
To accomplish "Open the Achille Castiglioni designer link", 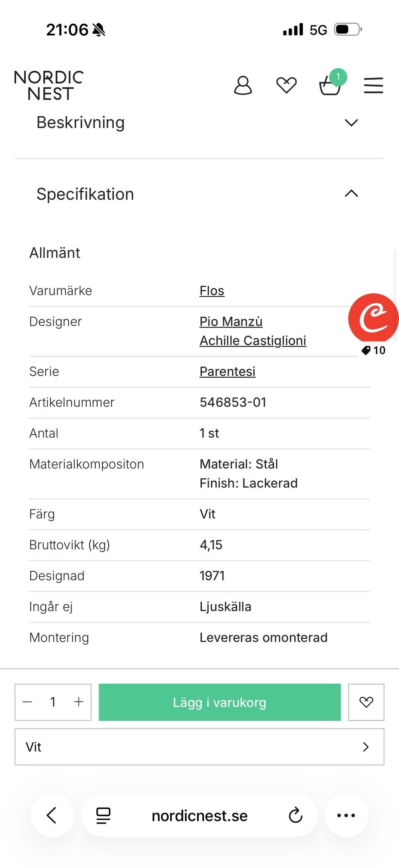I will coord(253,341).
